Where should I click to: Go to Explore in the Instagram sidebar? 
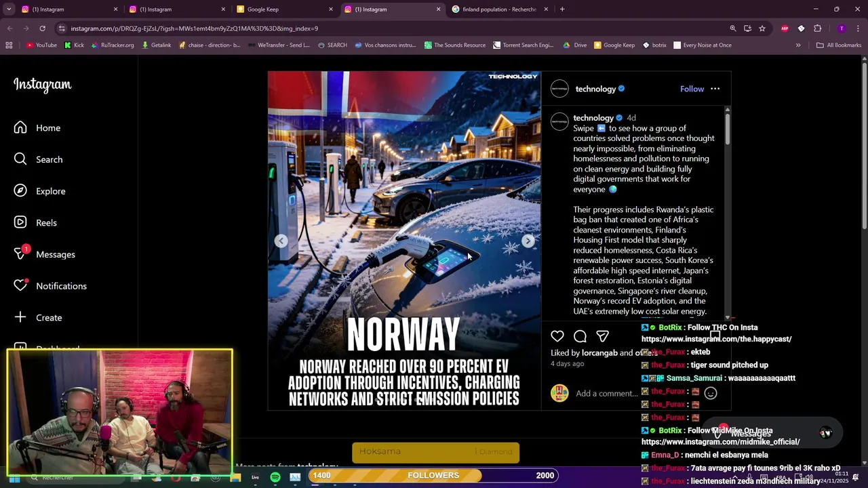click(x=40, y=191)
